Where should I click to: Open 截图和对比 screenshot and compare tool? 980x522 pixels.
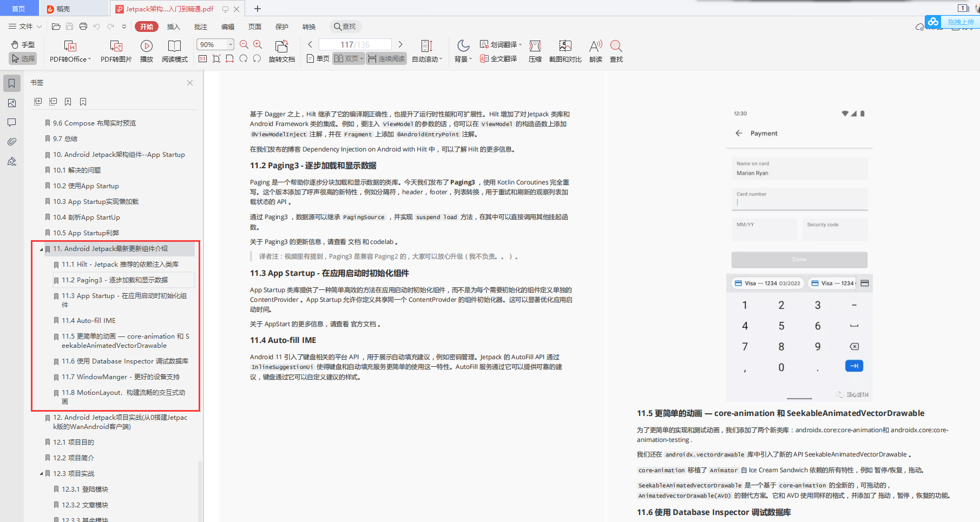[565, 51]
